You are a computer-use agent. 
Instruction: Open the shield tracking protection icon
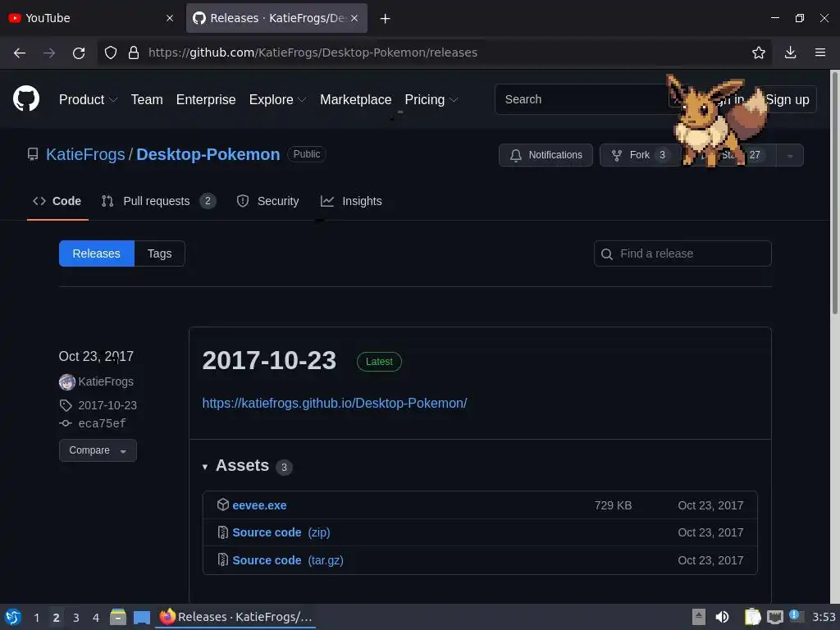point(111,52)
